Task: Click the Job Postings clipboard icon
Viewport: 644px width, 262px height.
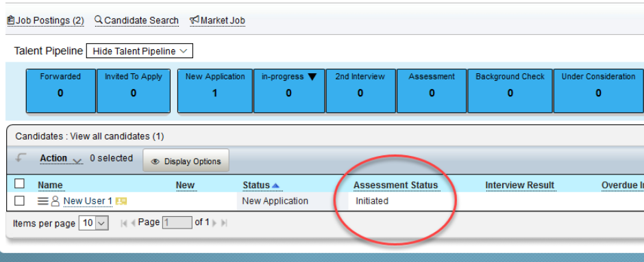Action: point(11,20)
